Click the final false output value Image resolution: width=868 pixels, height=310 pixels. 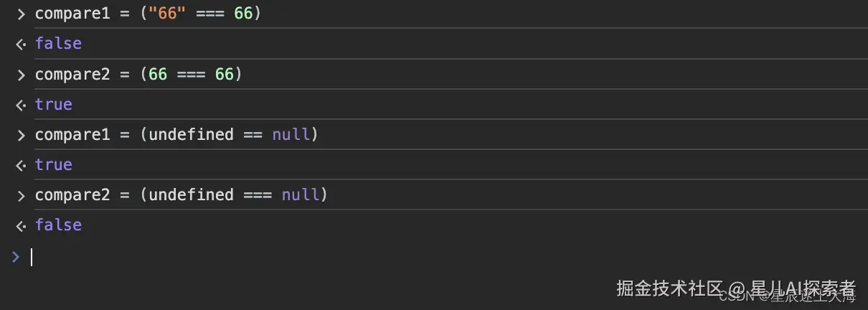point(58,225)
